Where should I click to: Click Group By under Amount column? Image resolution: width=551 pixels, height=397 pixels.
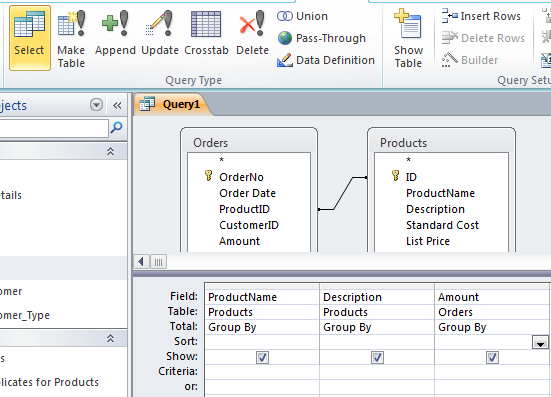click(492, 327)
